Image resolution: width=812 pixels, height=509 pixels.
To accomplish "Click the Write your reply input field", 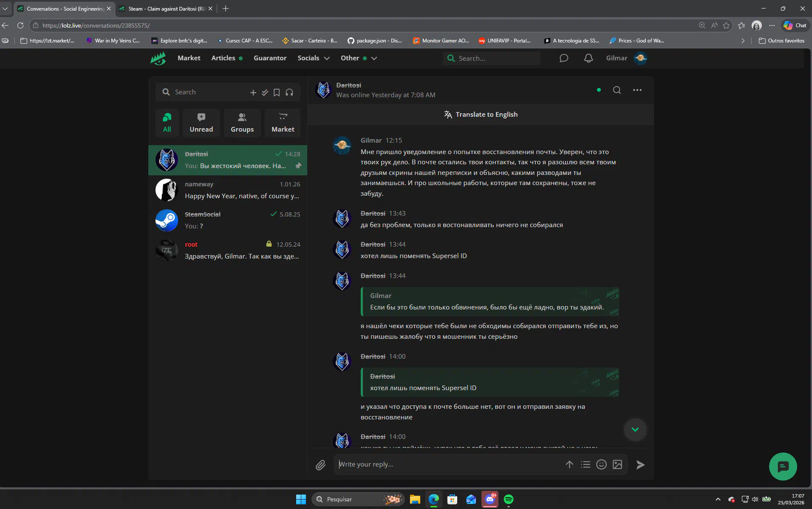I will pos(448,464).
